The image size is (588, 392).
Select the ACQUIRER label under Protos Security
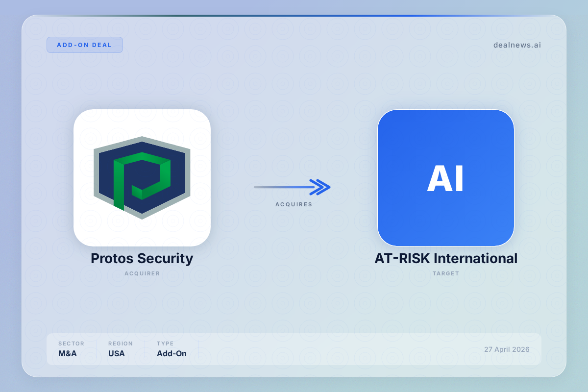coord(142,273)
